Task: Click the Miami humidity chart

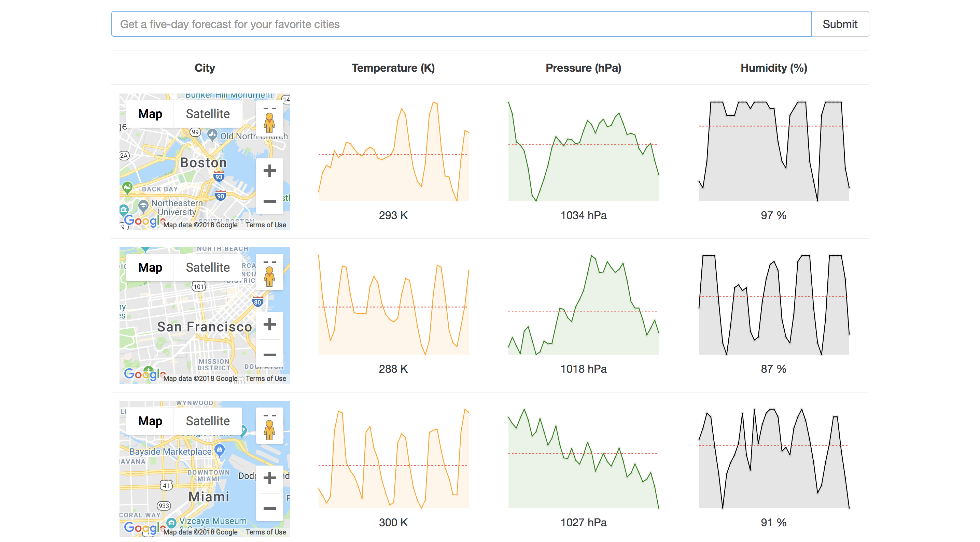Action: coord(774,458)
